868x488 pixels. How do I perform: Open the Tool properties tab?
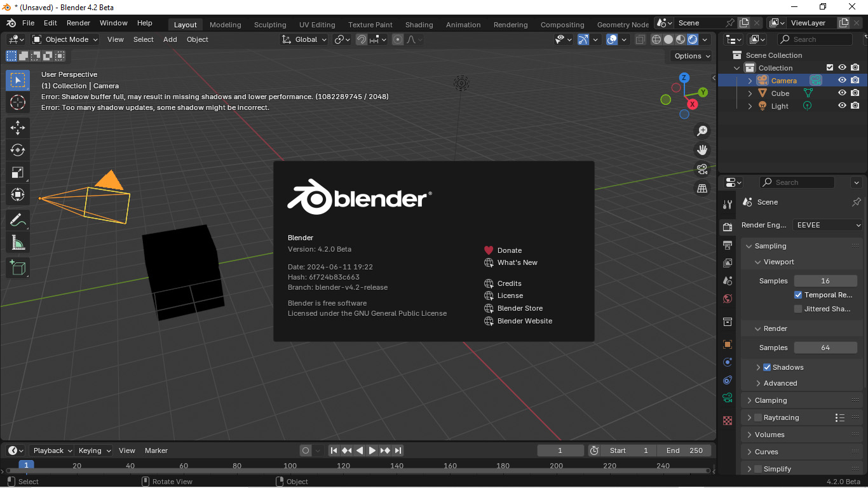728,204
